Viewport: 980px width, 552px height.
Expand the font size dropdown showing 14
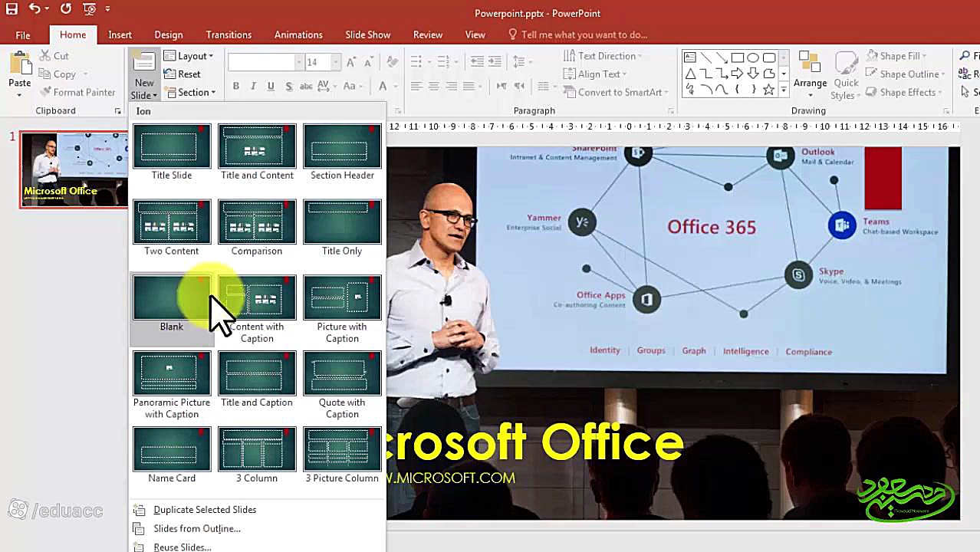pos(336,62)
